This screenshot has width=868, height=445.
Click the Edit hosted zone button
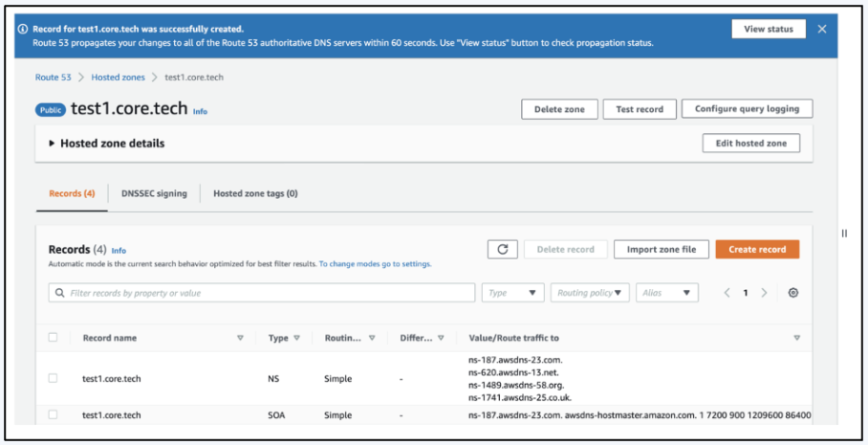pos(751,143)
